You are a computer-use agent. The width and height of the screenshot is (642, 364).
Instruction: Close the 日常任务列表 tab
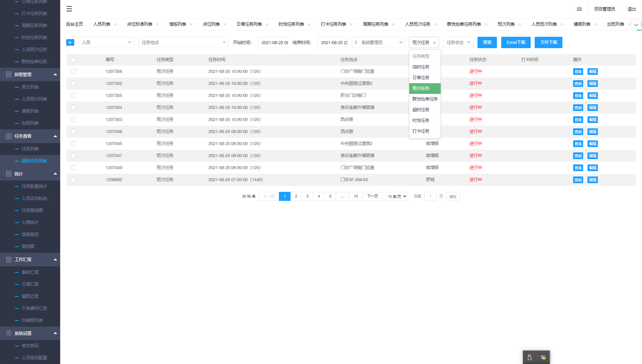point(267,24)
